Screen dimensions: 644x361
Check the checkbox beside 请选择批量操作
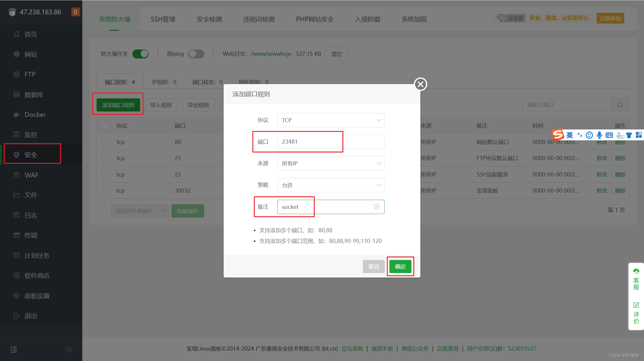[x=104, y=211]
